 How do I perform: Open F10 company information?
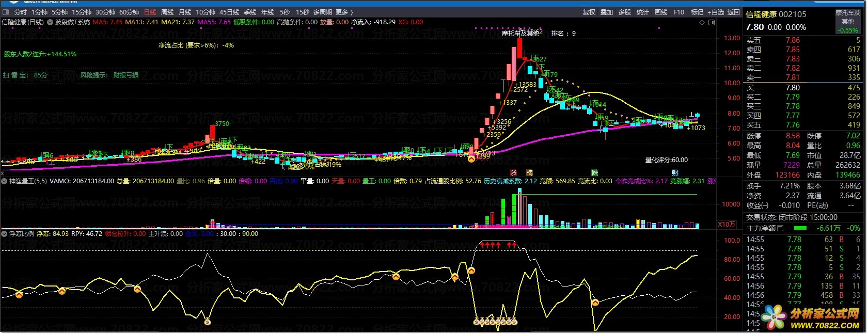point(679,12)
